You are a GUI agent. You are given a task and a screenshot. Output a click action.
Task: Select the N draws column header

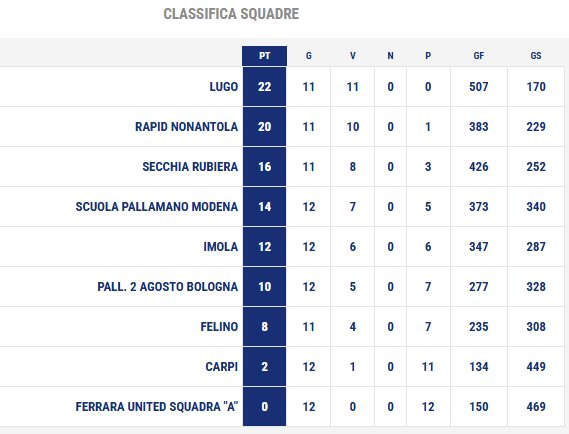click(390, 56)
